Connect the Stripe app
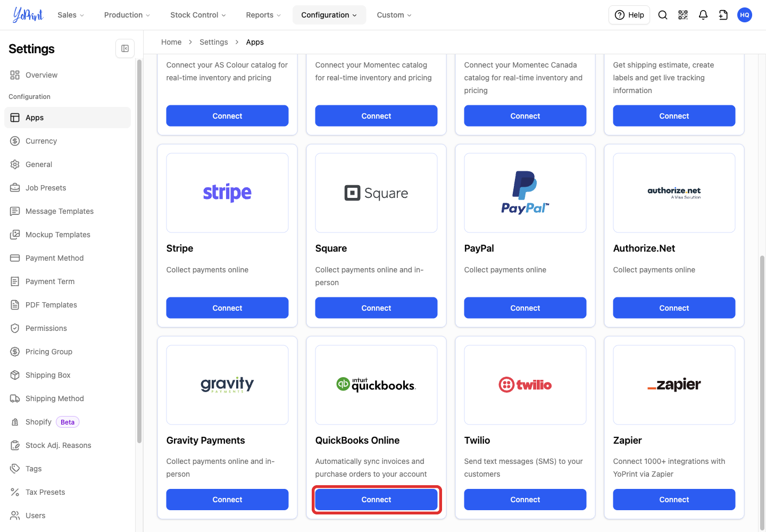766x532 pixels. pyautogui.click(x=228, y=308)
